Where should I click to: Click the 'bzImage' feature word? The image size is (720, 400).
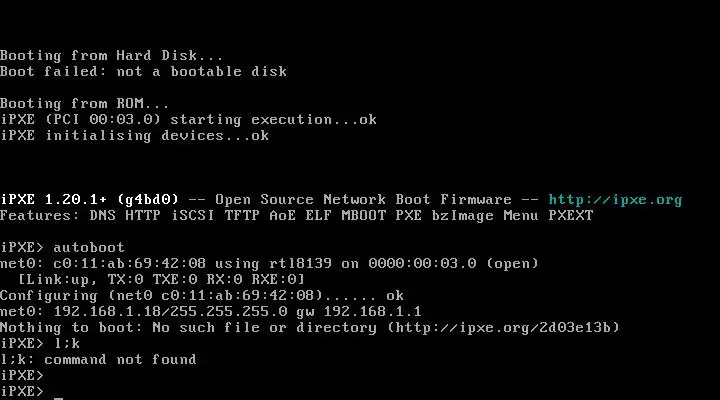(x=462, y=216)
